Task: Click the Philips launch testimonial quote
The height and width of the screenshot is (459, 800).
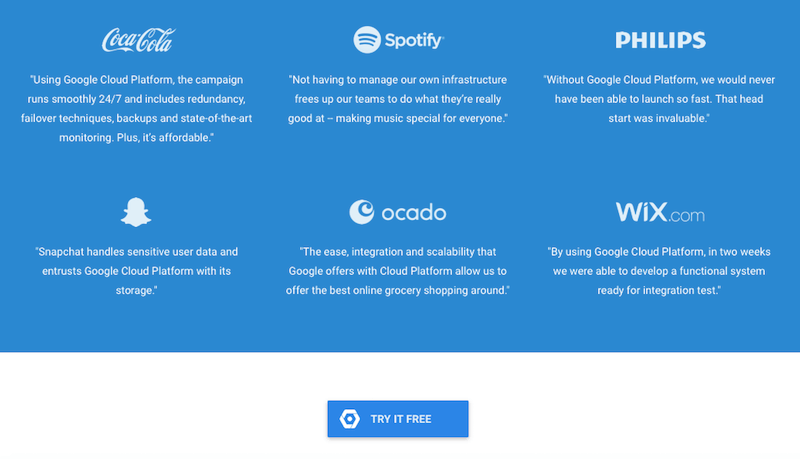Action: point(660,98)
